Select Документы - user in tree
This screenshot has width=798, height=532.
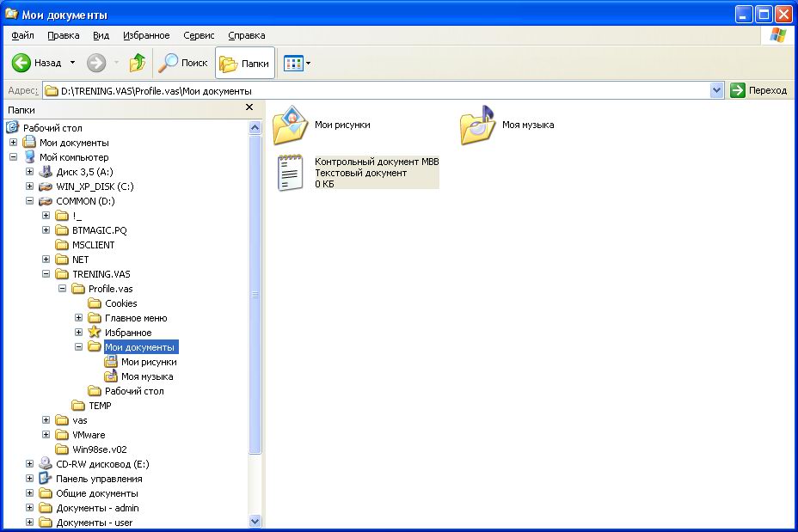point(94,523)
